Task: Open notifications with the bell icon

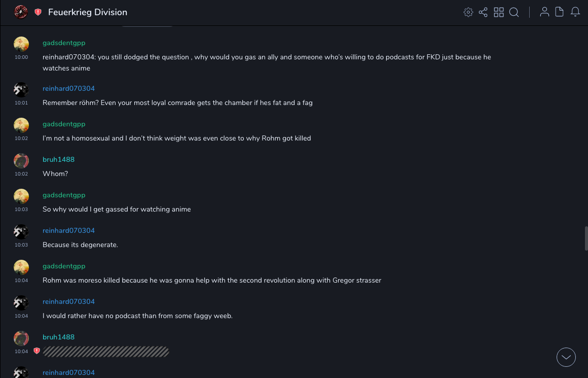Action: [575, 12]
